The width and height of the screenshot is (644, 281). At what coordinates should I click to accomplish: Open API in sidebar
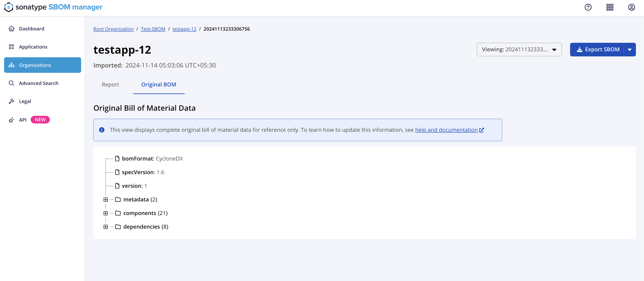coord(43,120)
